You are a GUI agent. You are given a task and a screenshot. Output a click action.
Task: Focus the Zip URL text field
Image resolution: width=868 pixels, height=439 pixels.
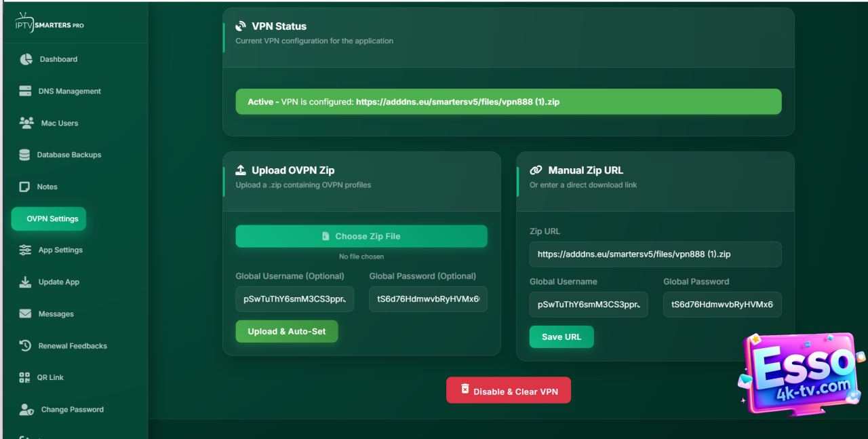pyautogui.click(x=655, y=254)
